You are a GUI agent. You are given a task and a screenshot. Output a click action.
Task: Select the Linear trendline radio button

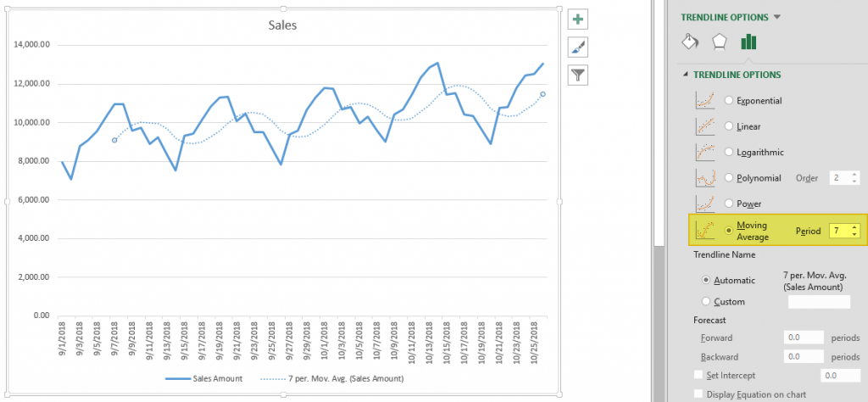click(x=728, y=126)
